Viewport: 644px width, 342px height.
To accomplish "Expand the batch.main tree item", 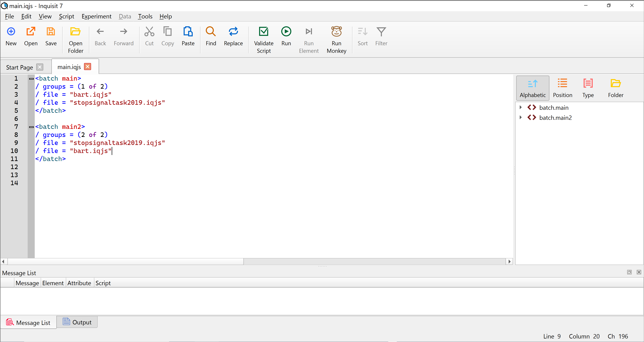I will [520, 108].
